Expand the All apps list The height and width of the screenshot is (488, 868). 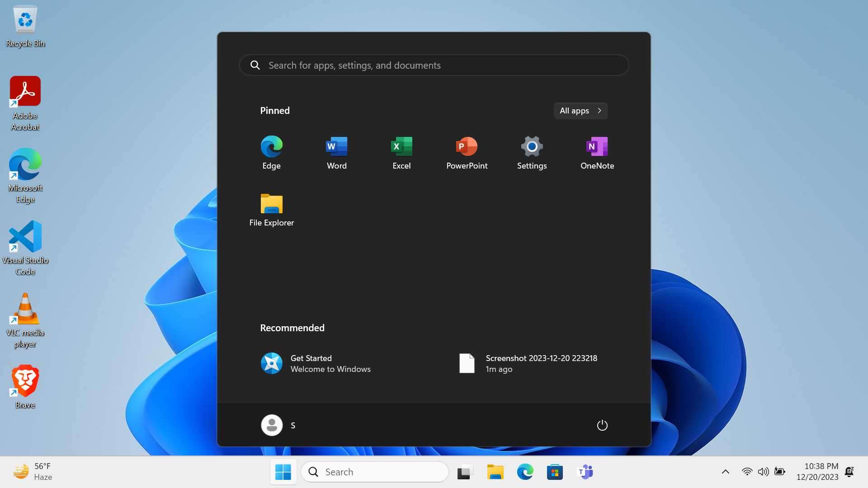(x=580, y=111)
